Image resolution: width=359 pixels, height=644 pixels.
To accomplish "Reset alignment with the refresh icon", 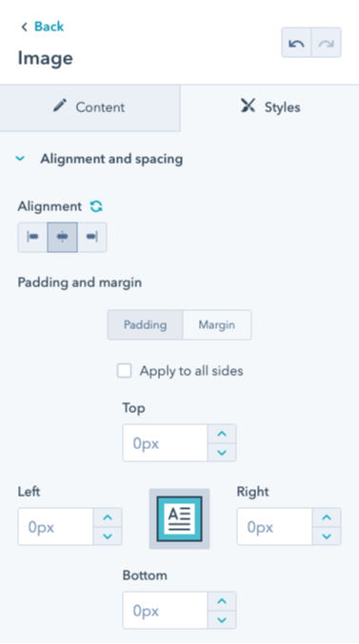I will click(x=96, y=206).
